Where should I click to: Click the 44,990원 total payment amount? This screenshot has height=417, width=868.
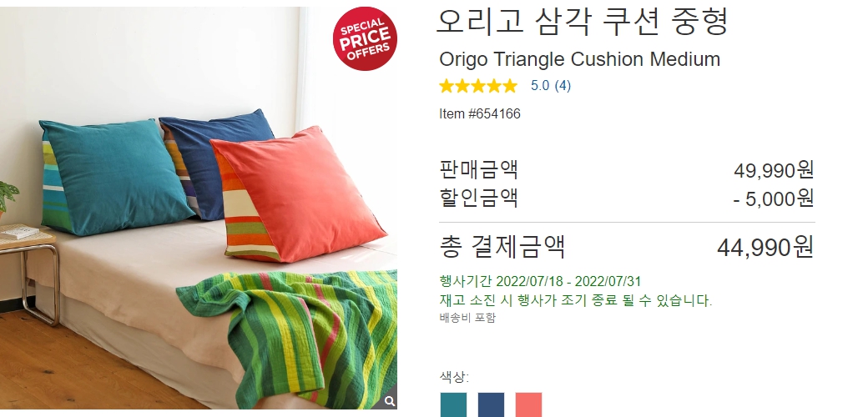765,247
